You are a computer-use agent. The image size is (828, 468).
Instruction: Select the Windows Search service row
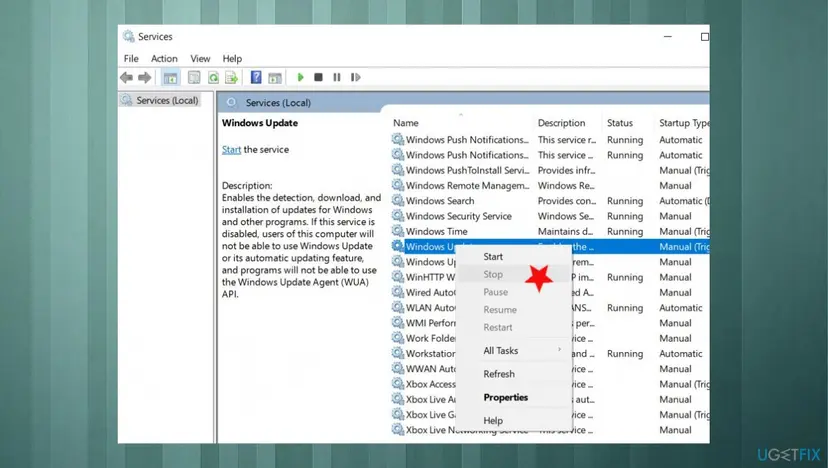pos(550,201)
